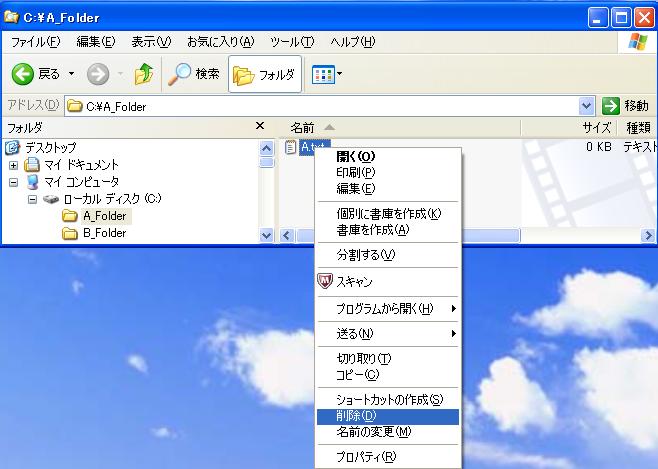Expand the address bar dropdown
658x469 pixels.
click(x=586, y=106)
